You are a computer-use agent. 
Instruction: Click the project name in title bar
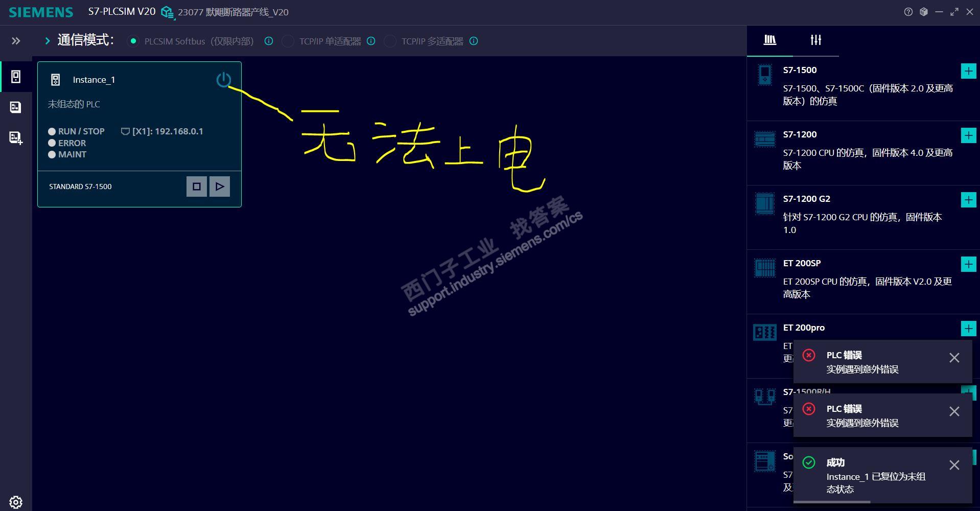[x=233, y=12]
